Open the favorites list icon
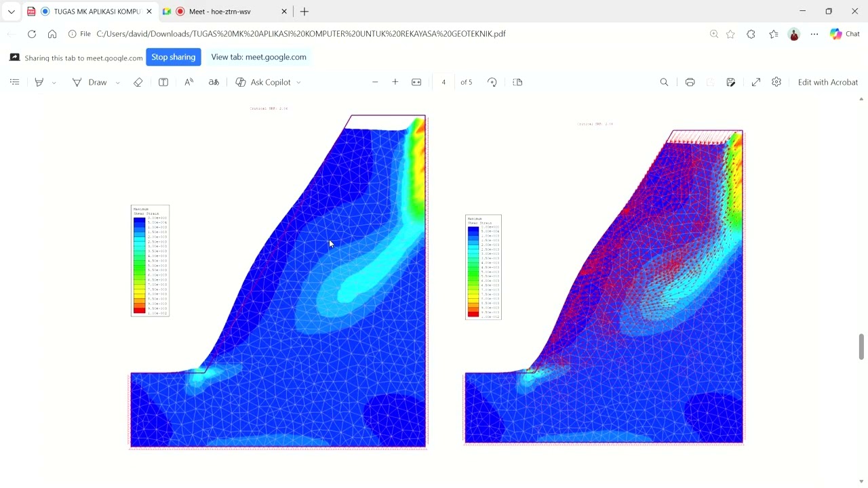868x488 pixels. (774, 34)
